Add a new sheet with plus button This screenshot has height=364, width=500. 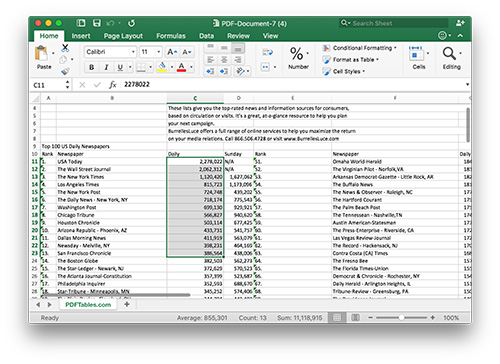click(x=127, y=304)
